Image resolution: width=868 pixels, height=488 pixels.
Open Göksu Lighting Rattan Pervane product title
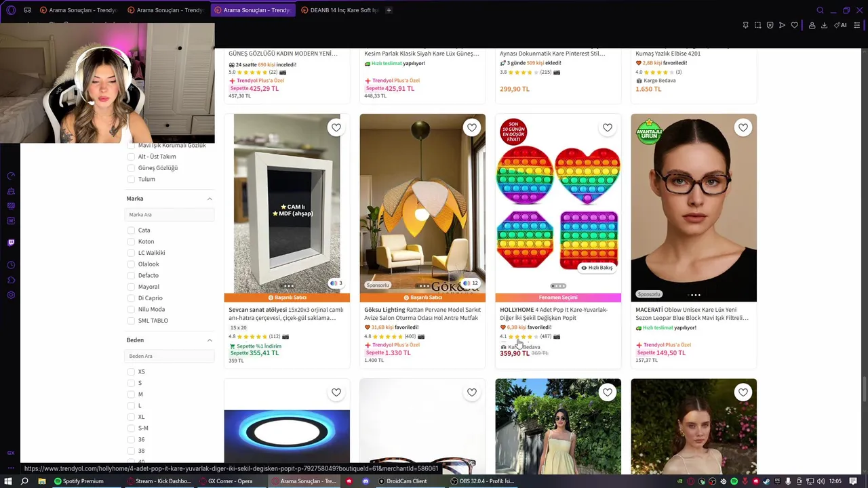(421, 314)
